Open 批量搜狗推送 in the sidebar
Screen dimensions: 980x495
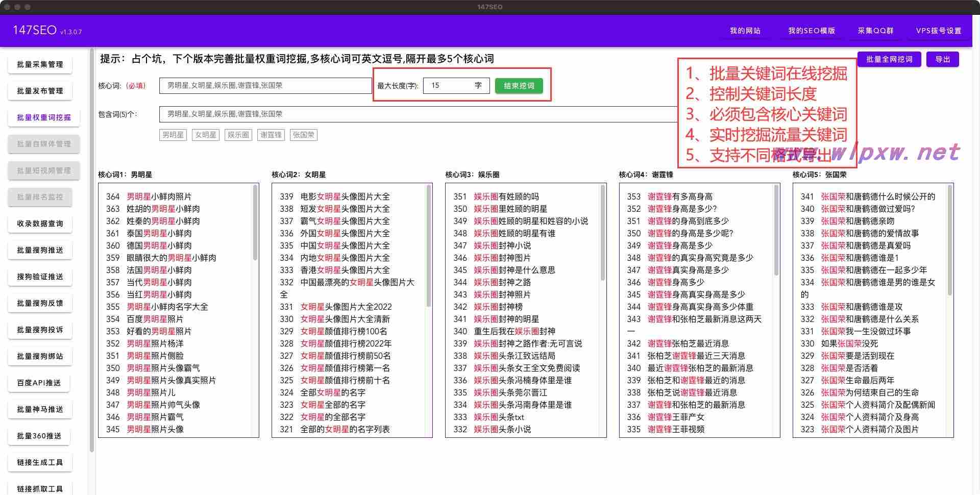click(x=40, y=250)
